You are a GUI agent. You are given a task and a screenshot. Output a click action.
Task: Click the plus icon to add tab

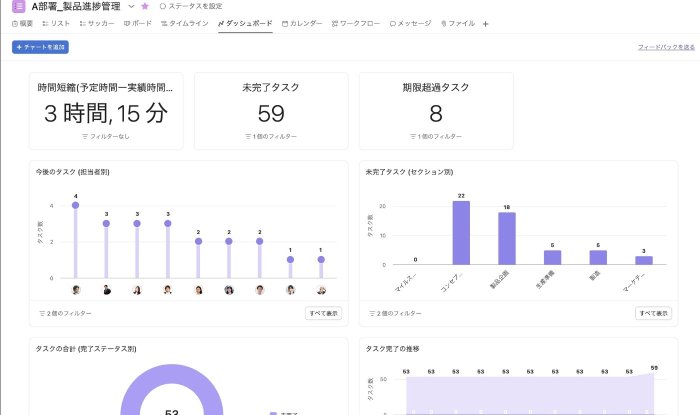click(x=486, y=23)
